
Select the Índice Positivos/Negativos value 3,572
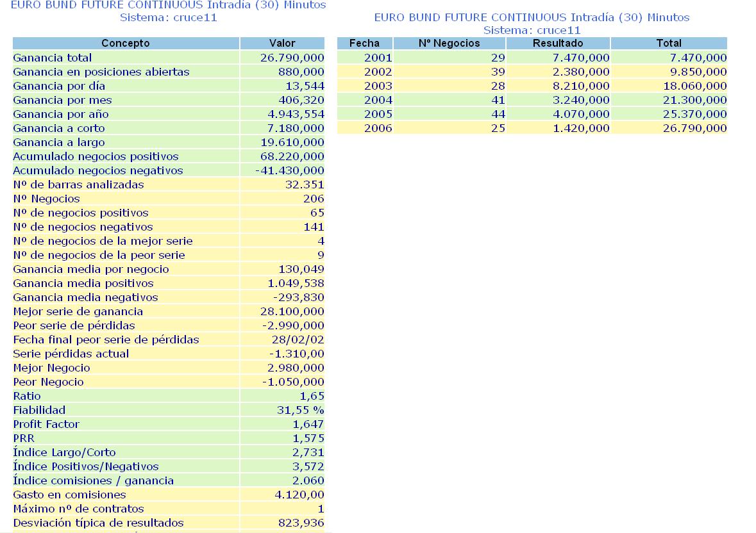(x=308, y=466)
